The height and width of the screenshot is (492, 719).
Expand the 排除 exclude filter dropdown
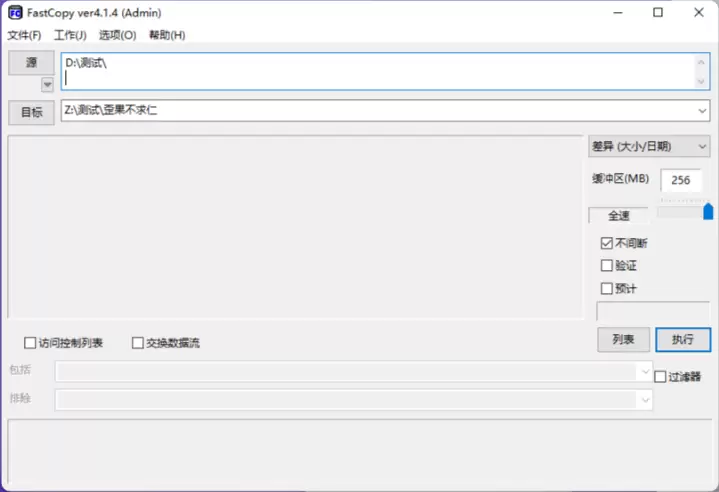coord(645,400)
